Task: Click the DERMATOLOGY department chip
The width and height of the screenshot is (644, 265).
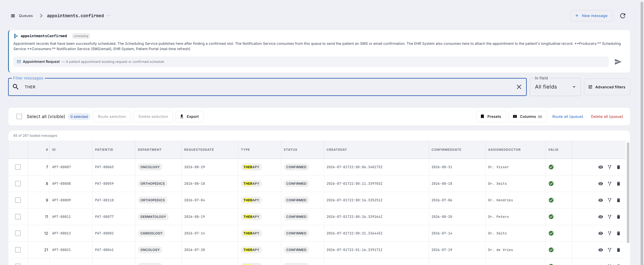Action: [x=153, y=217]
